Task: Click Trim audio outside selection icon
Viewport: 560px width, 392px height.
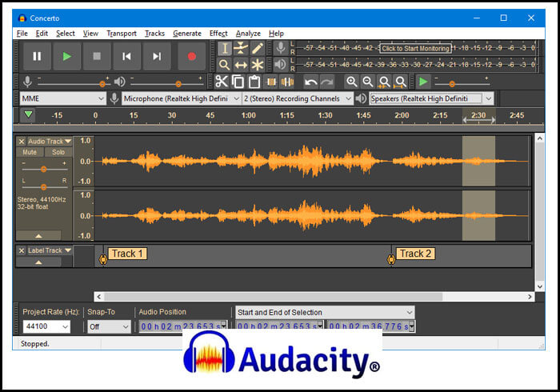Action: click(x=271, y=82)
